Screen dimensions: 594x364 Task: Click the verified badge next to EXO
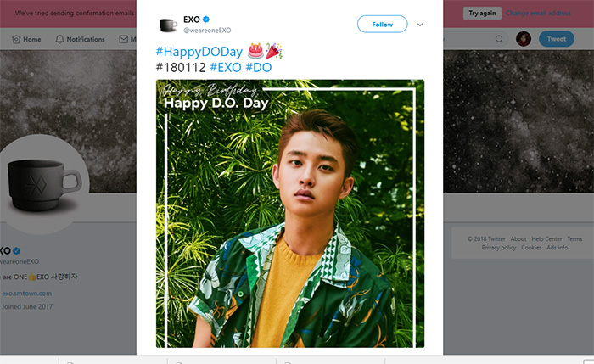[x=207, y=20]
